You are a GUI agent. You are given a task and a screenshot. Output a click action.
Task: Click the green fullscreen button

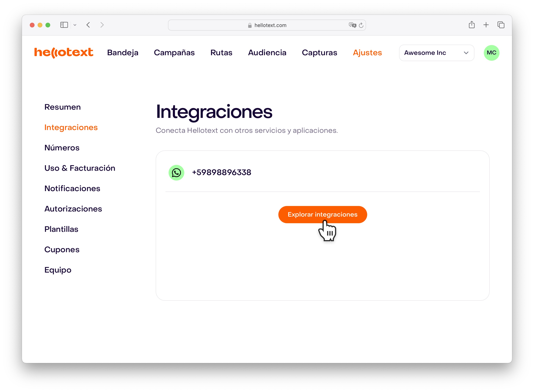[48, 25]
